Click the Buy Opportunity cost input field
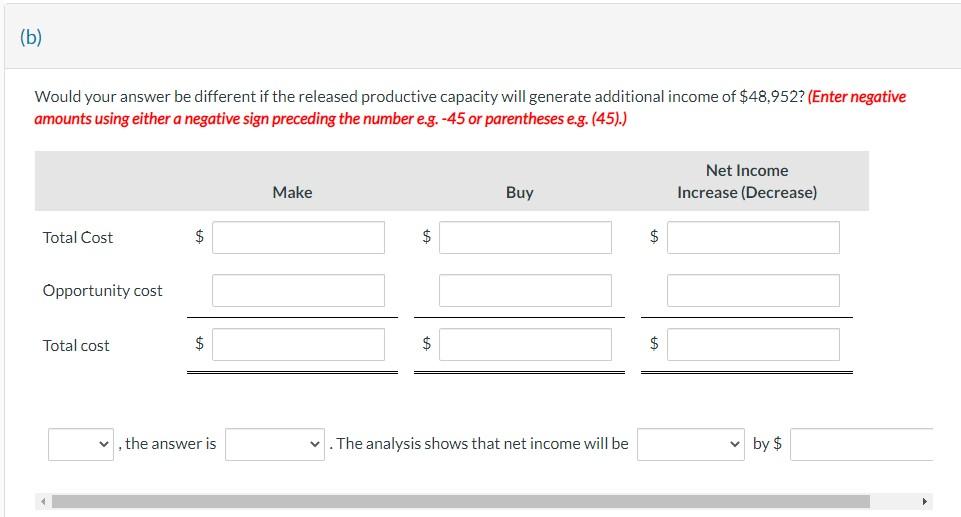Viewport: 961px width, 517px height. (525, 290)
